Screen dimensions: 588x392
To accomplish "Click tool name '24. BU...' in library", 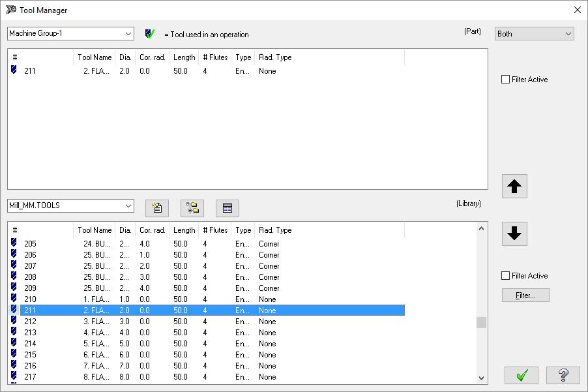I will [x=96, y=244].
